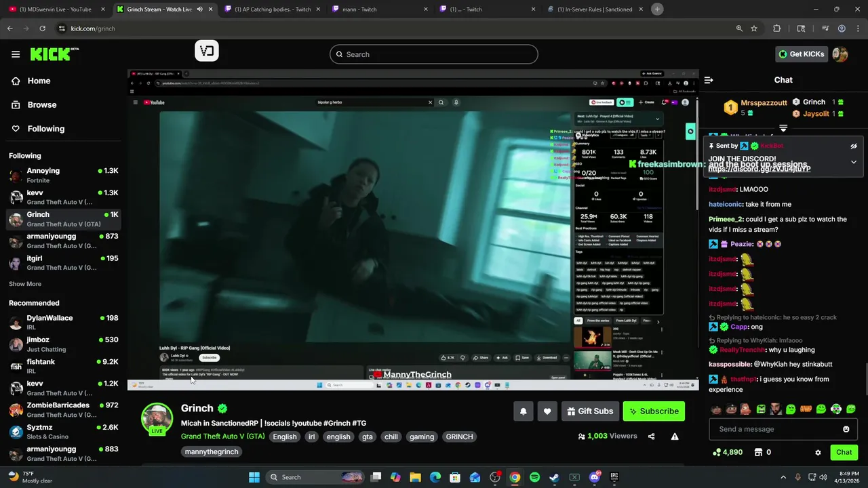Screen dimensions: 868x488
Task: Open itgirl channel in Following list
Action: pos(63,262)
